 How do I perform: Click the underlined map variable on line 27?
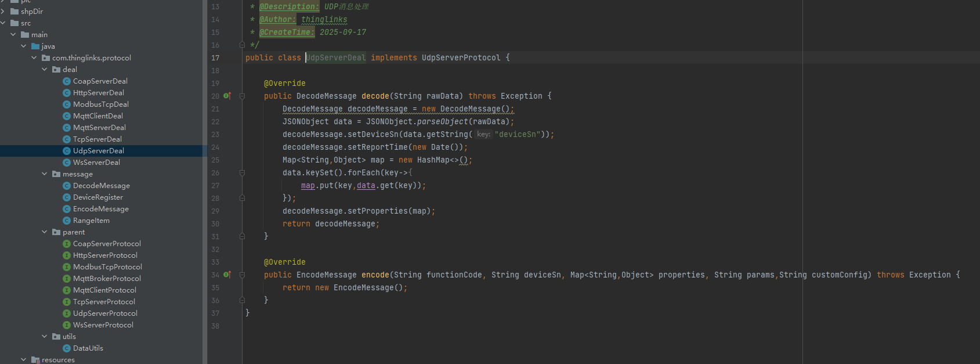tap(308, 186)
